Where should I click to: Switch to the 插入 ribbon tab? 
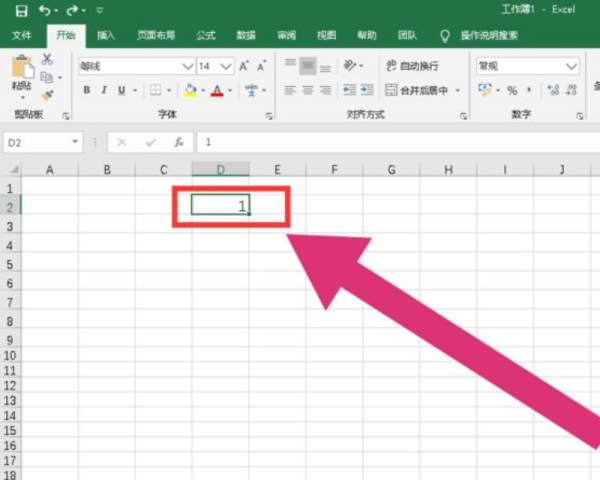[106, 36]
